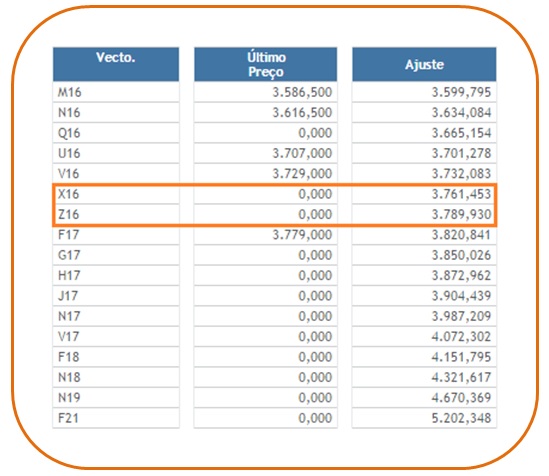Select the N18 maturity cell

(116, 377)
